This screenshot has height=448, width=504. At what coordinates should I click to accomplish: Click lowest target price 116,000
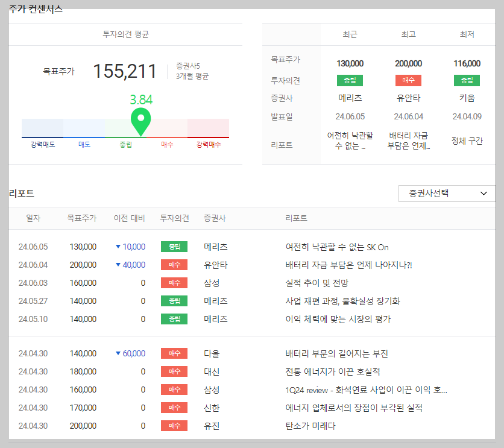coord(467,63)
